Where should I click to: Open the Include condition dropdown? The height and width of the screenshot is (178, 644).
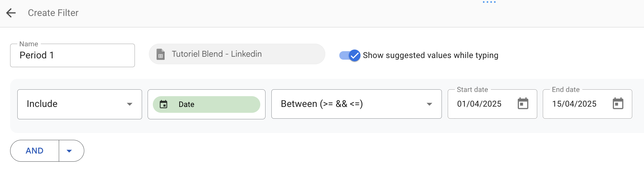tap(79, 104)
